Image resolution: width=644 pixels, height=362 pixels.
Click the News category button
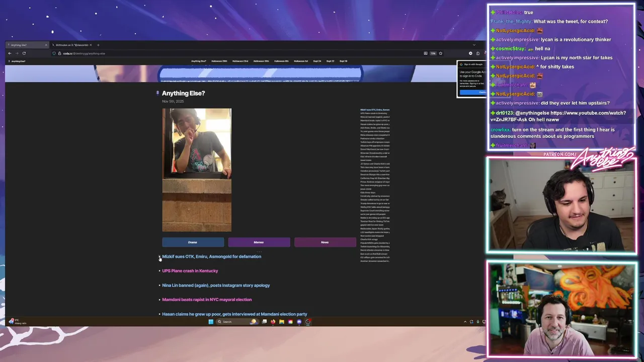point(325,242)
